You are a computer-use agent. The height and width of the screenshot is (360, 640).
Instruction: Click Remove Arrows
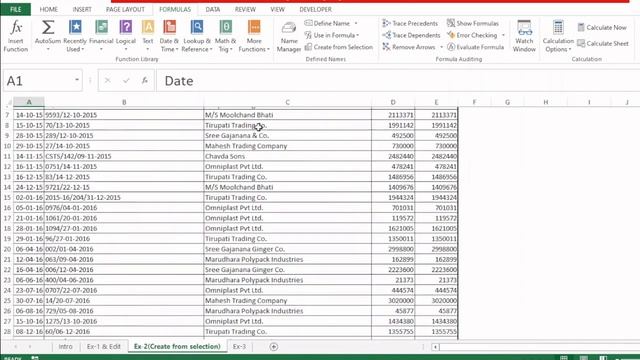[409, 47]
